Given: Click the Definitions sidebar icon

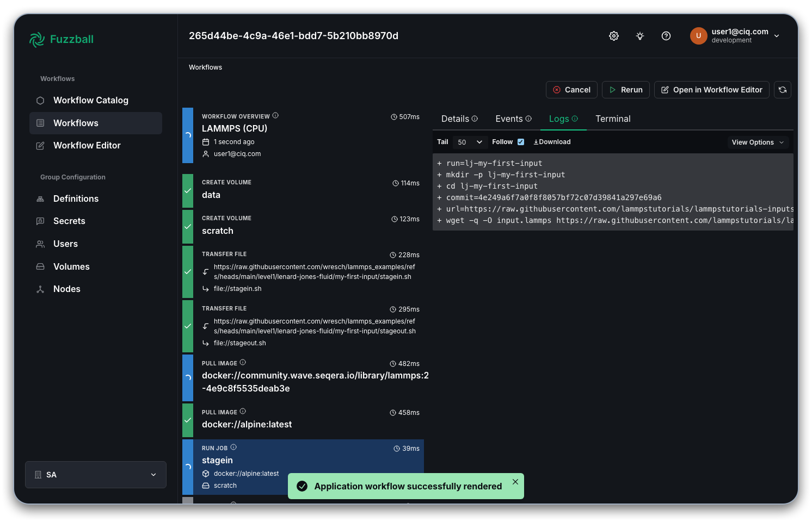Looking at the screenshot, I should [40, 199].
